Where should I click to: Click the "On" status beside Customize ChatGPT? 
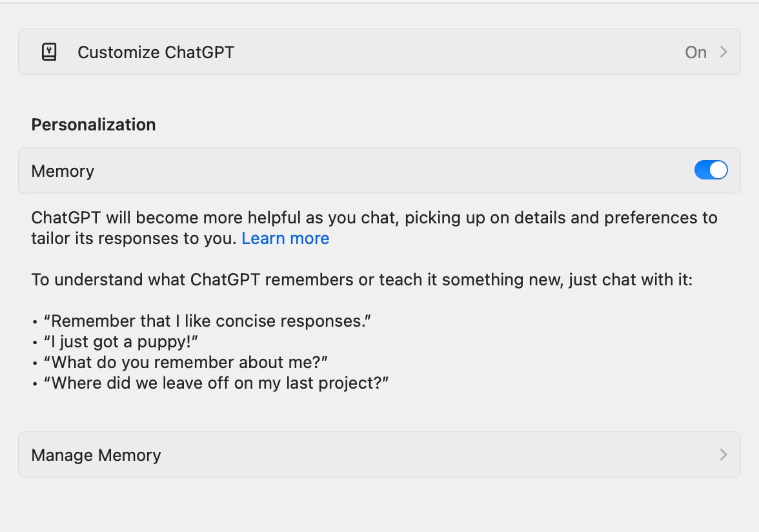point(695,52)
